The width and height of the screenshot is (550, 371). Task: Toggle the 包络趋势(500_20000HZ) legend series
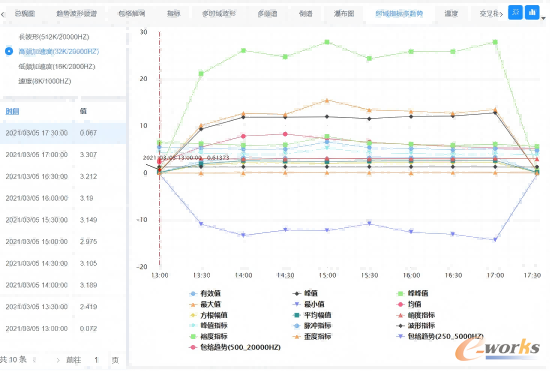tap(235, 347)
